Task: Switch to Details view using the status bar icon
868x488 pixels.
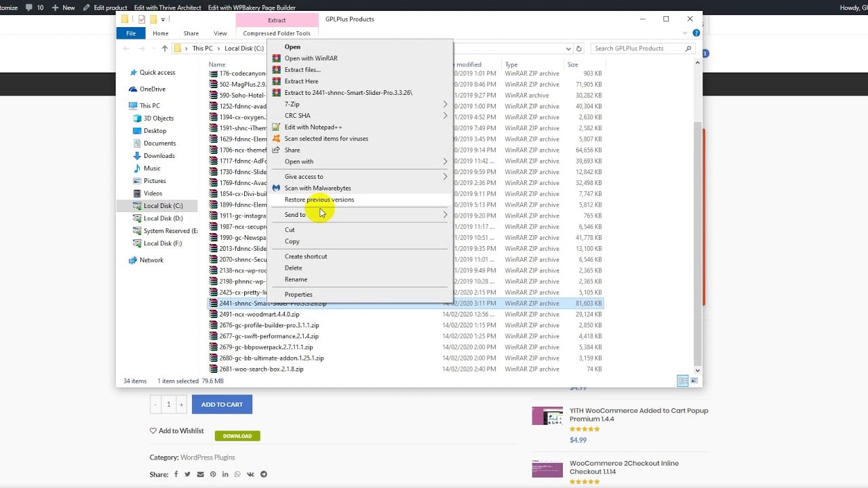Action: (683, 381)
